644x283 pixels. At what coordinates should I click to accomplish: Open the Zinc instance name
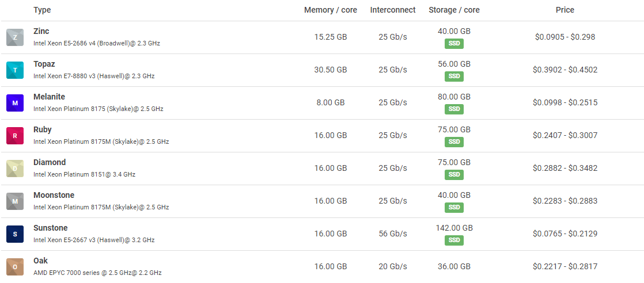pyautogui.click(x=41, y=31)
